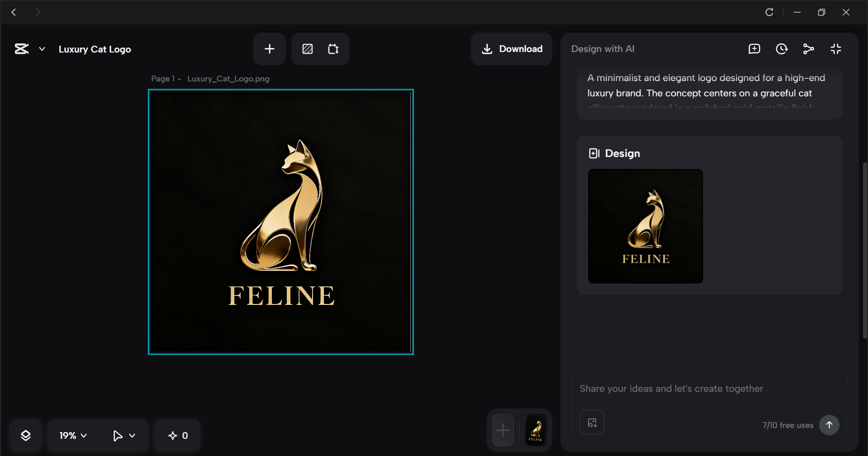Collapse the Design with AI panel

tap(836, 49)
